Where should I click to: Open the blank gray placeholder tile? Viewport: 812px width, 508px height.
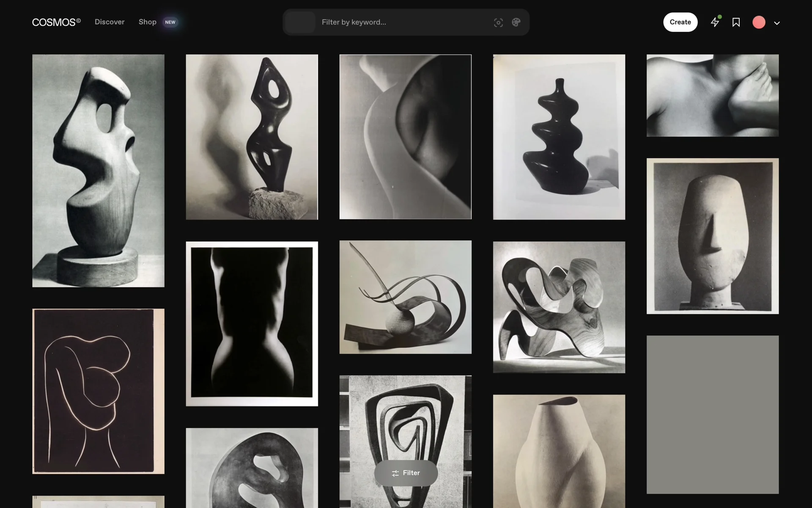pos(712,414)
